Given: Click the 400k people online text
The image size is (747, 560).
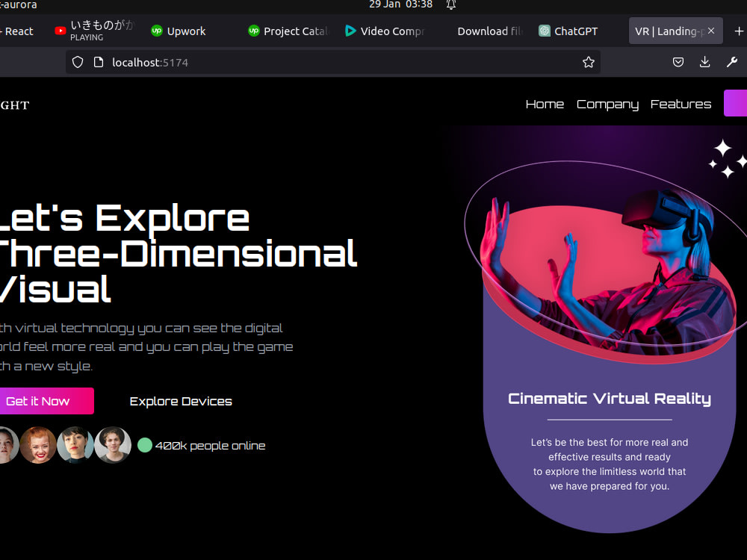Looking at the screenshot, I should point(210,446).
